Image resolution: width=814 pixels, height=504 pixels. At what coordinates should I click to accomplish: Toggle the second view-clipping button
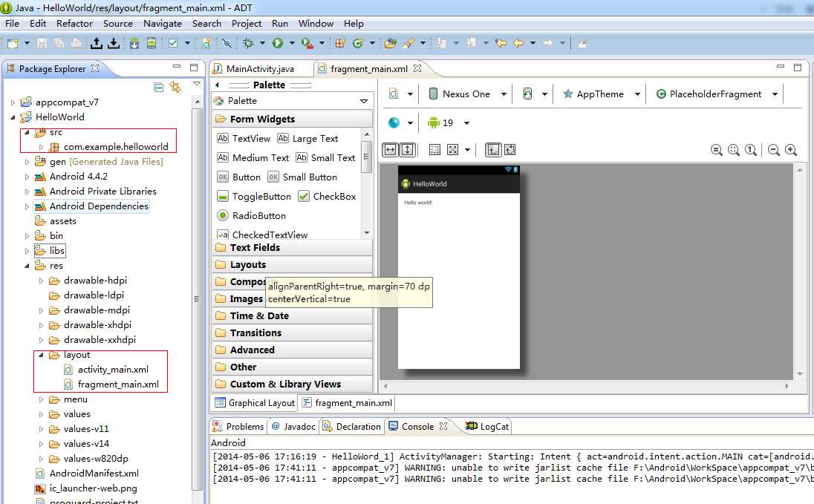509,150
